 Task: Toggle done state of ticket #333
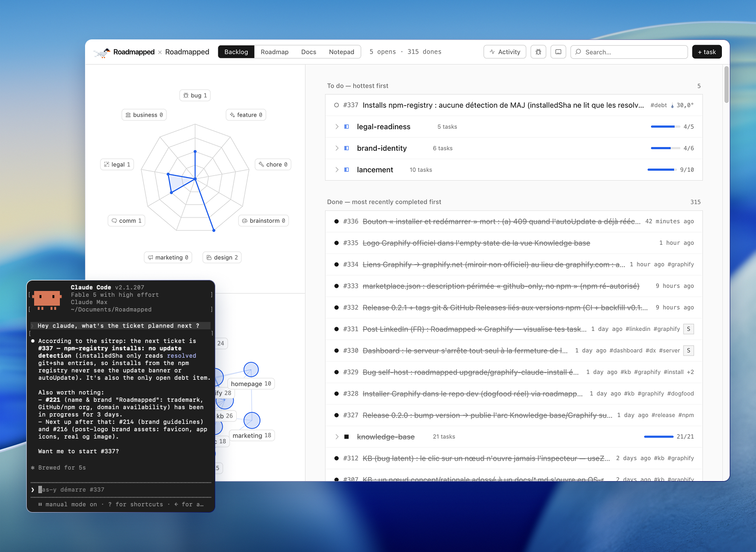click(337, 286)
